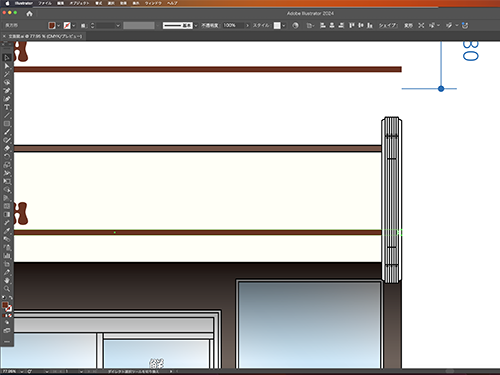The width and height of the screenshot is (500, 375).
Task: Click the vertical align bottom icon
Action: pos(370,25)
